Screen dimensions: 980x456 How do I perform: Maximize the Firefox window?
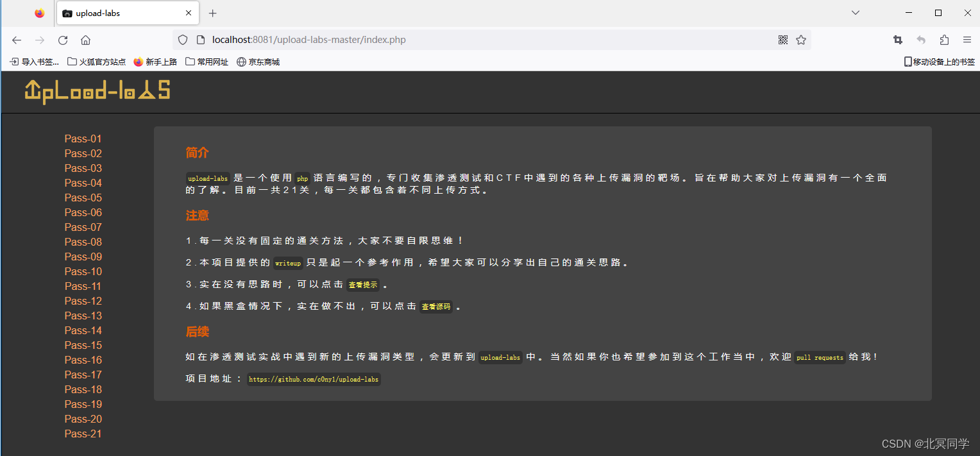[938, 13]
